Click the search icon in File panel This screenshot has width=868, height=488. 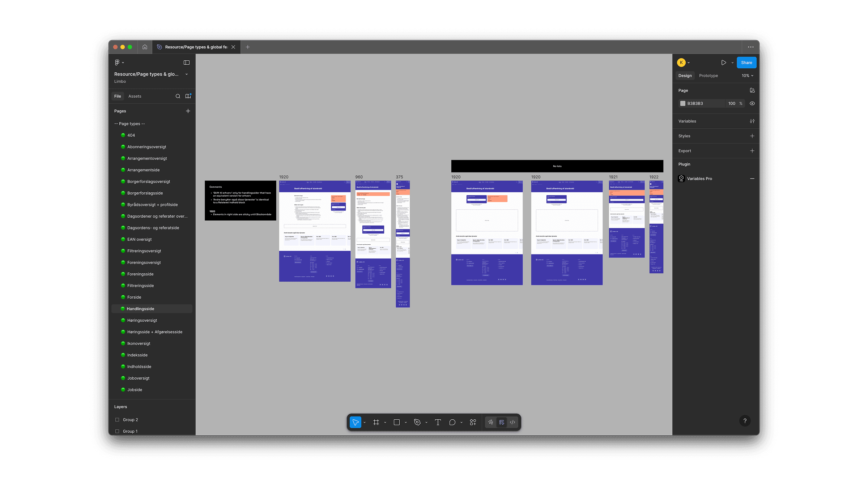pos(178,96)
